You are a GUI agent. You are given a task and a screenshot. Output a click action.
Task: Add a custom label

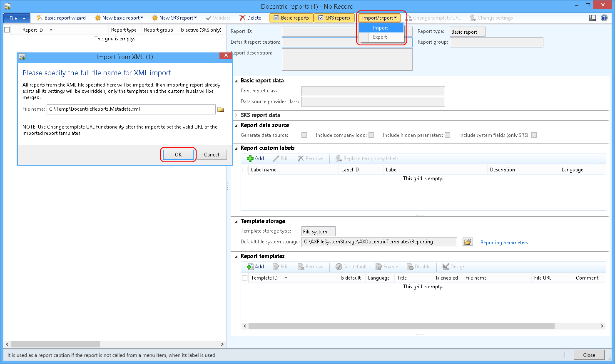point(255,158)
